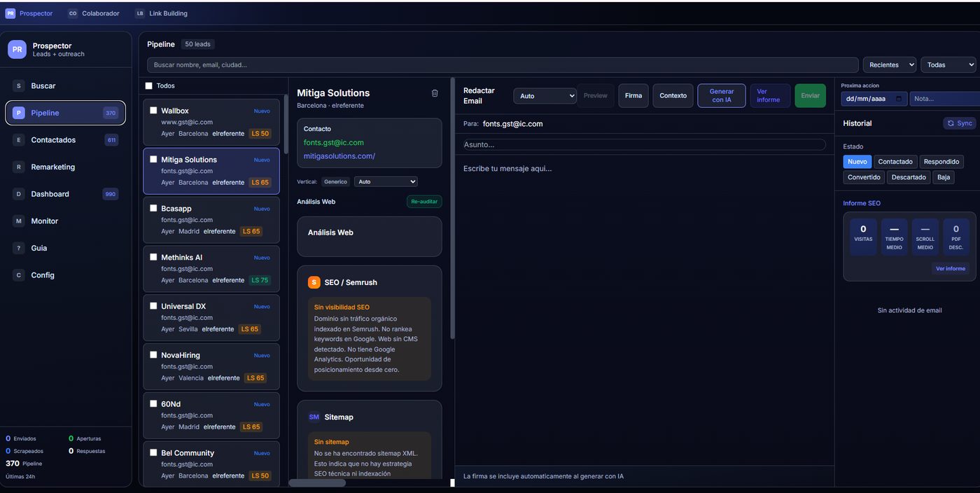The width and height of the screenshot is (980, 493).
Task: Click the CO icon in top tab
Action: (x=73, y=13)
